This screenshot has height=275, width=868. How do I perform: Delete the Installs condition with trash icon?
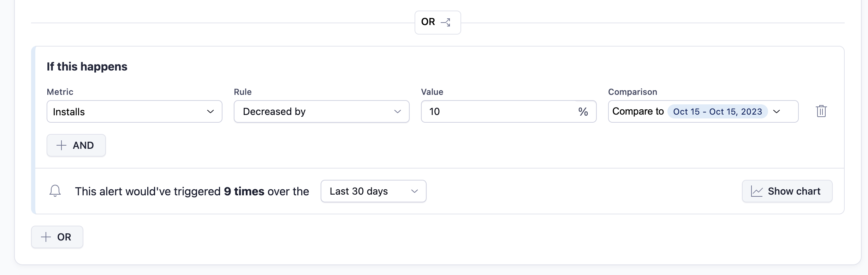pyautogui.click(x=821, y=111)
